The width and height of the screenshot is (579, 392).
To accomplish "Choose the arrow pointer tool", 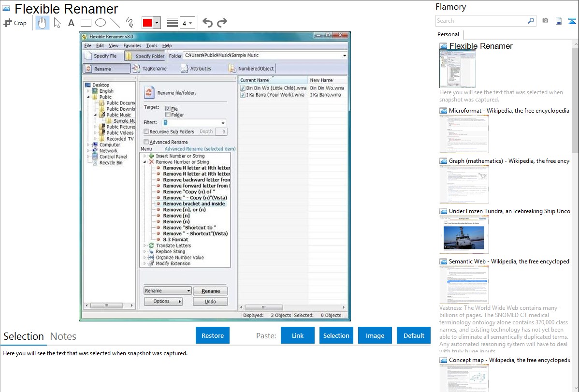I will point(57,23).
